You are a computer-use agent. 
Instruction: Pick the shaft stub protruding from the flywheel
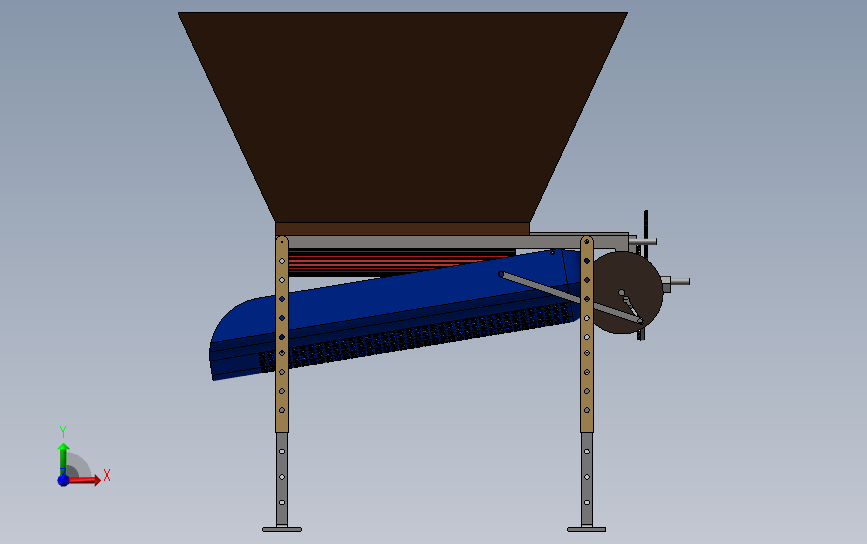[676, 281]
